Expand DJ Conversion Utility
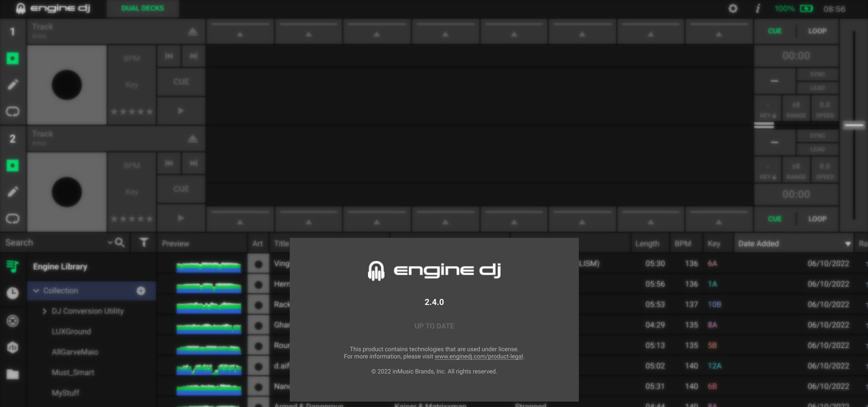868x407 pixels. (44, 311)
